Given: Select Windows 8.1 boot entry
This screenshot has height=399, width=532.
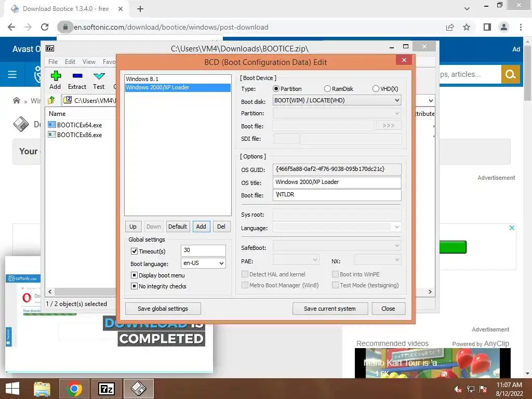Looking at the screenshot, I should tap(178, 79).
